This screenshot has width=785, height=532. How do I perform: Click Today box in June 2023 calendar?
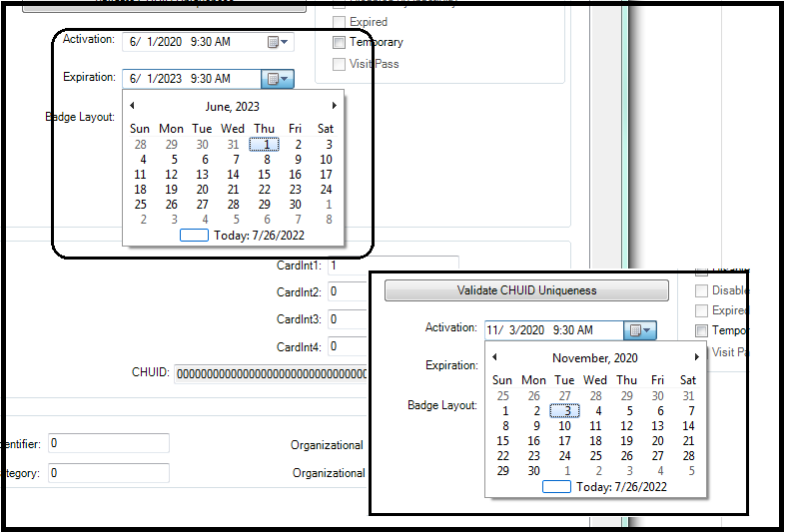click(194, 236)
